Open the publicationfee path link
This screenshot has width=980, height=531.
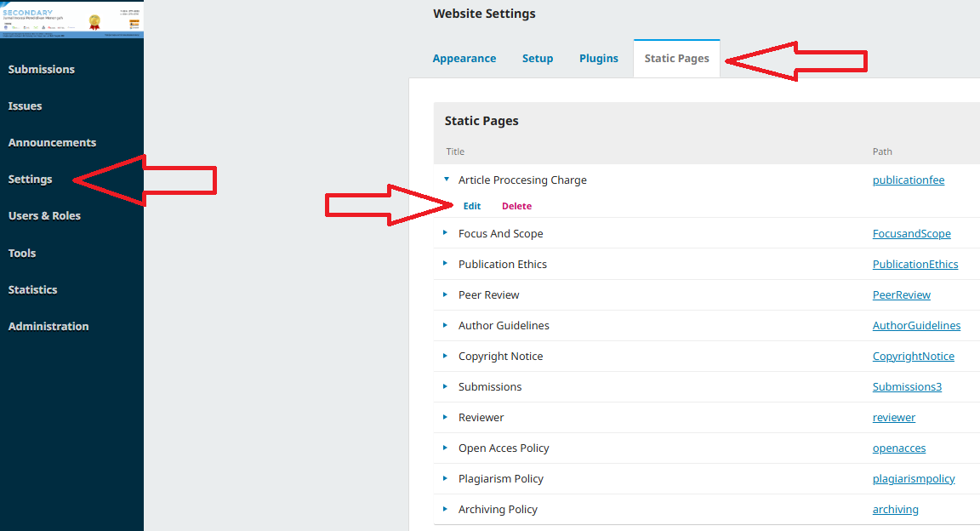(909, 180)
